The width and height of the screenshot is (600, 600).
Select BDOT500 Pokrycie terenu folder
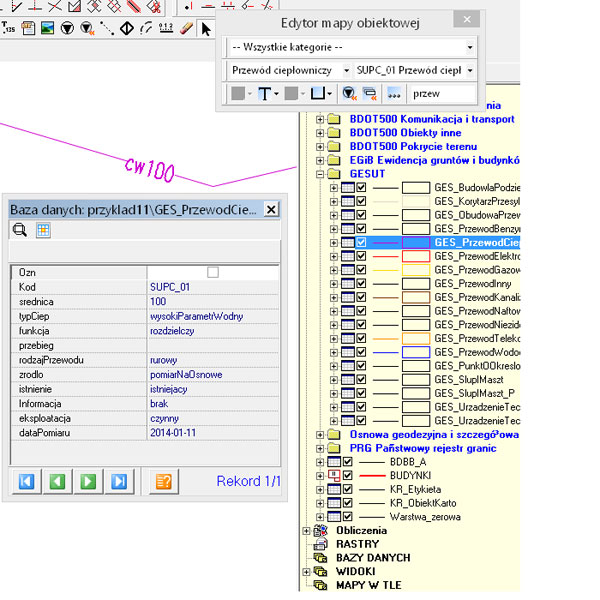[x=413, y=147]
